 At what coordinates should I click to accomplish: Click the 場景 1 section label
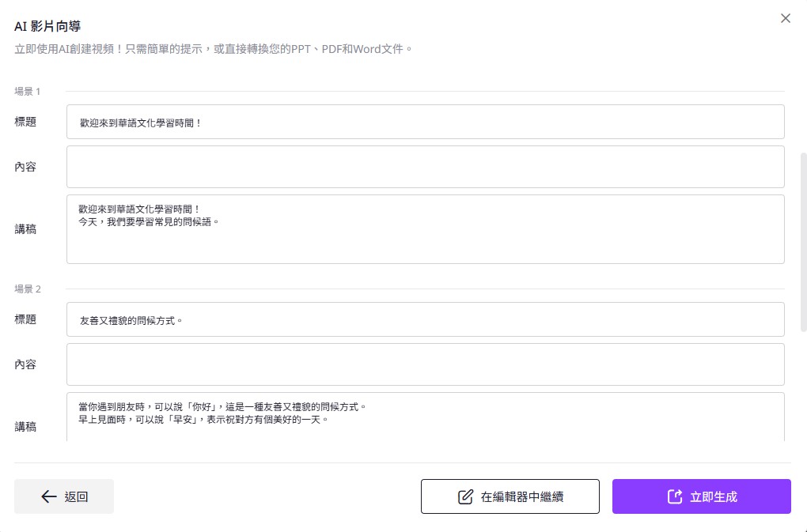click(27, 91)
